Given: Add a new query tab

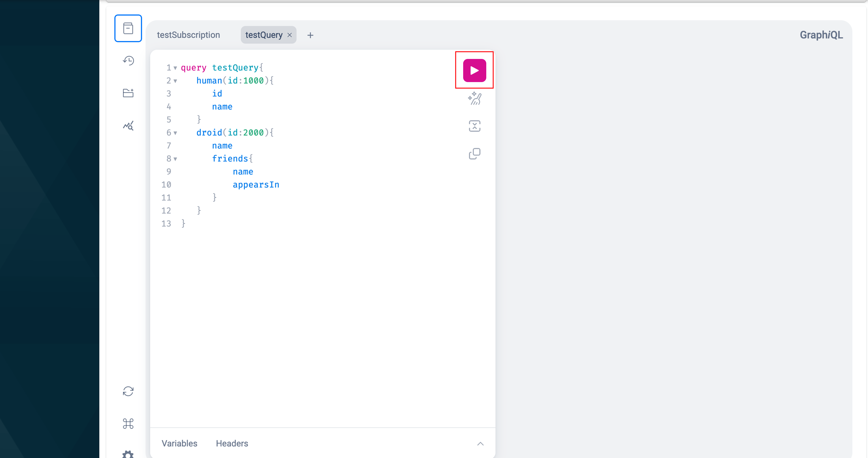Looking at the screenshot, I should point(310,35).
